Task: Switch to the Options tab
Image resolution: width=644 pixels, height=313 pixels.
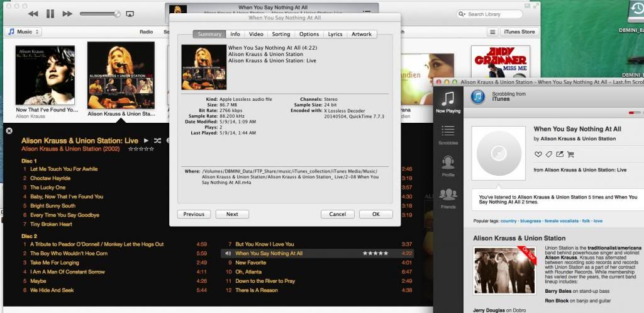Action: click(309, 34)
